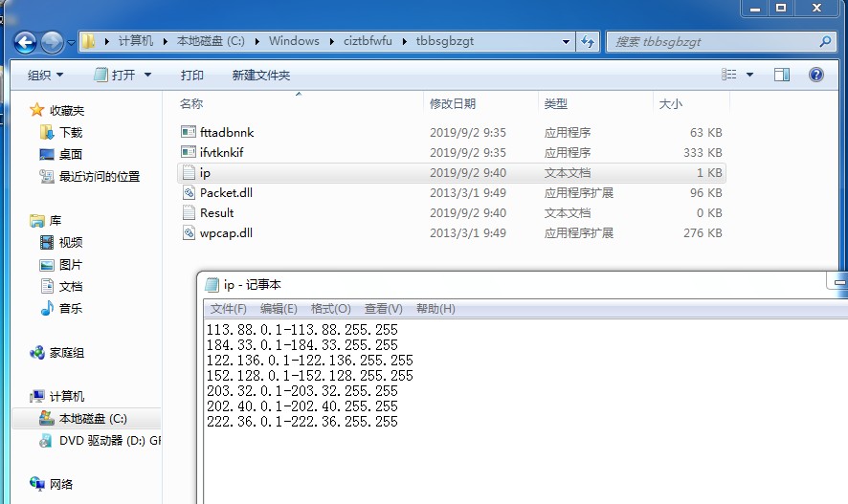848x504 pixels.
Task: Open the 格式(O) menu in Notepad
Action: pyautogui.click(x=330, y=309)
